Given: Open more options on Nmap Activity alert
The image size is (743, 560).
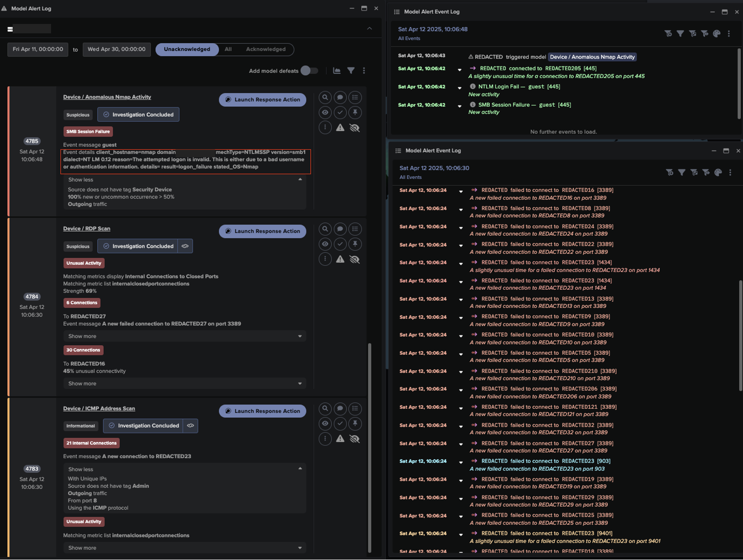Looking at the screenshot, I should pos(325,127).
